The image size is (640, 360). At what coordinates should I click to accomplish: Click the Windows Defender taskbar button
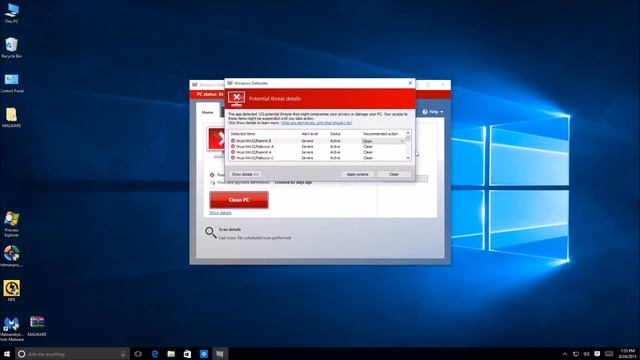(x=220, y=354)
